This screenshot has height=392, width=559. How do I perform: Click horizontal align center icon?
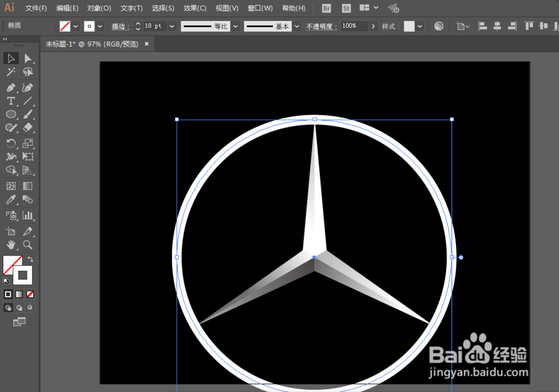[x=497, y=26]
